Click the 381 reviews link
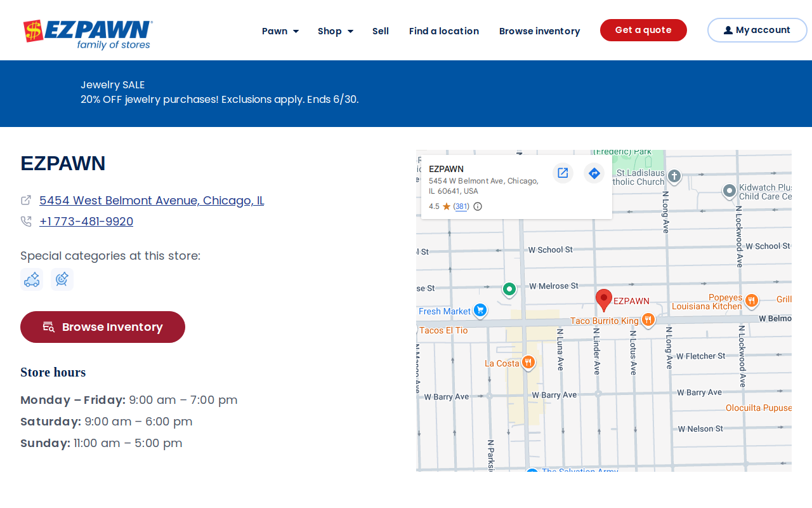This screenshot has width=812, height=508. [x=461, y=206]
